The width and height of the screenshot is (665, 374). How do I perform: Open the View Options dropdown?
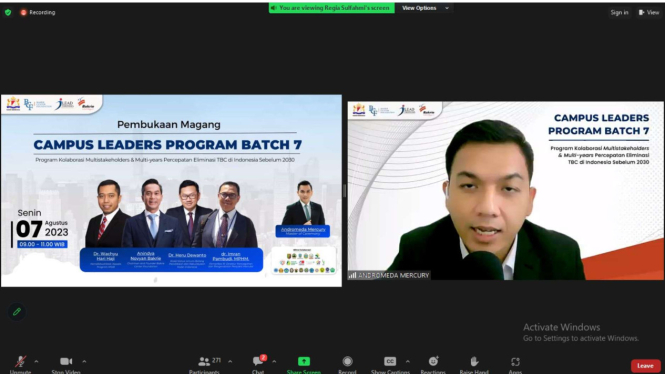[425, 8]
